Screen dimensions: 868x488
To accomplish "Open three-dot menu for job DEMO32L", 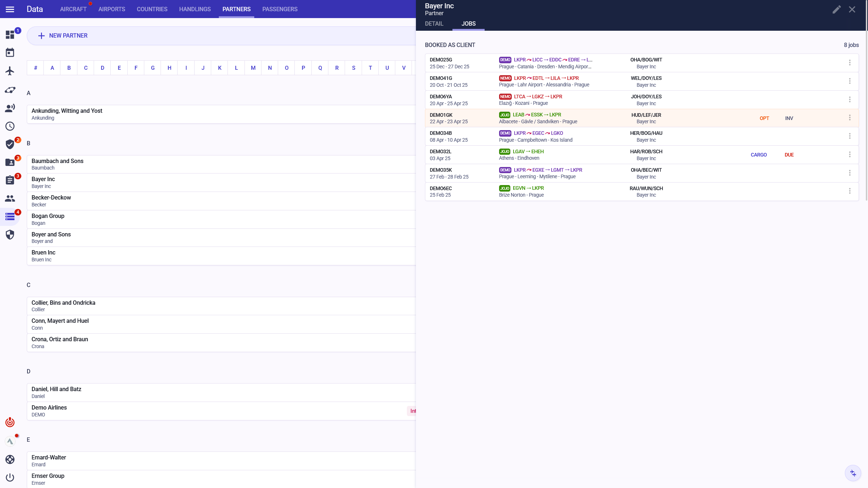I will 850,155.
